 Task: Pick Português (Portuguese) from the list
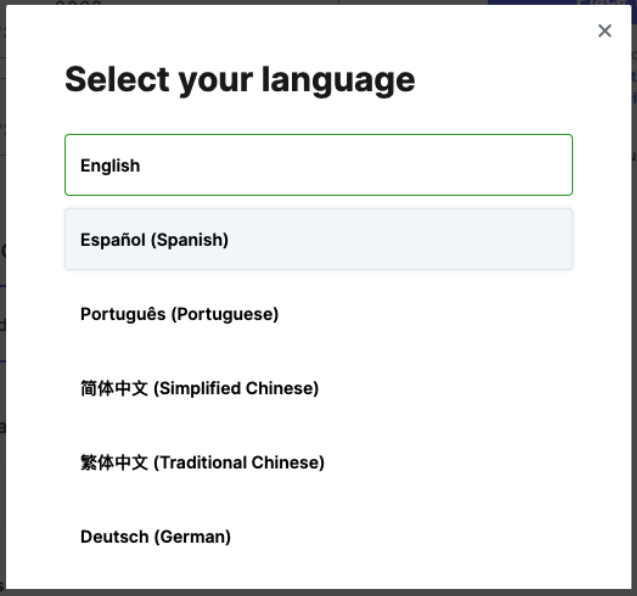(318, 314)
